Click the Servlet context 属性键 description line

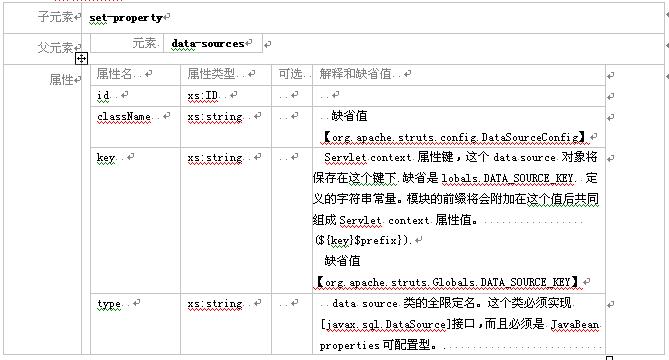[x=460, y=157]
